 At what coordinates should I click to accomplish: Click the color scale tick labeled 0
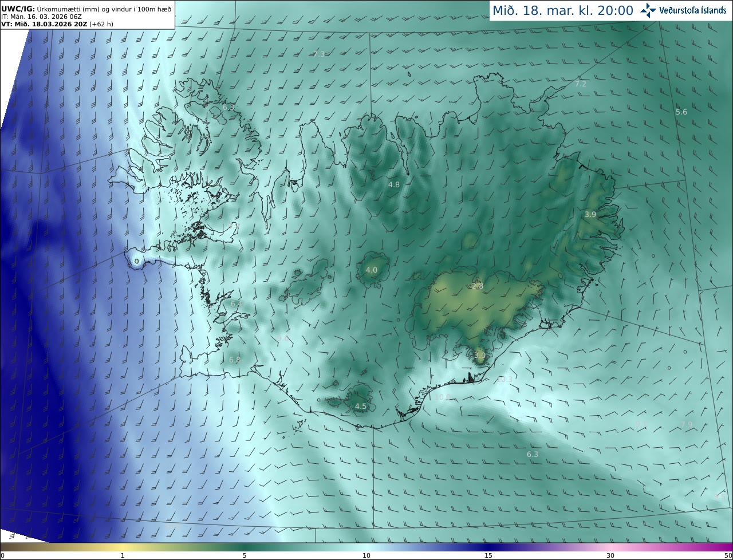click(2, 555)
